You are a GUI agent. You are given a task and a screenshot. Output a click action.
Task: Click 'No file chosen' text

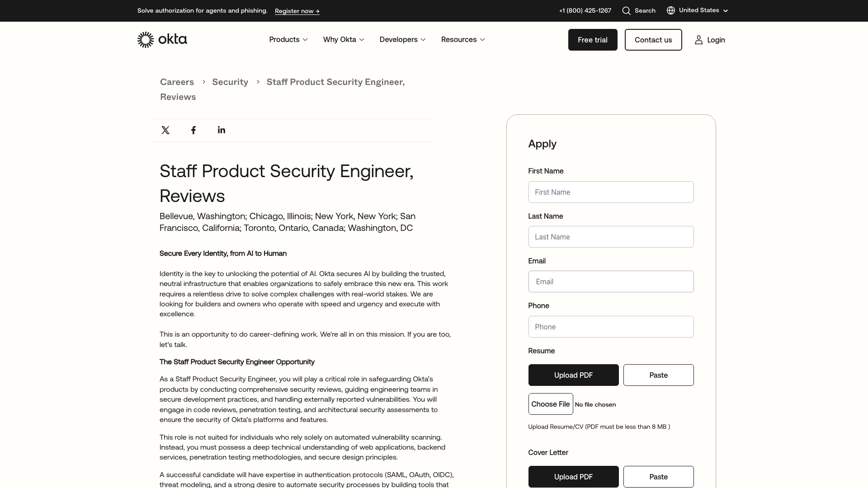pyautogui.click(x=595, y=404)
